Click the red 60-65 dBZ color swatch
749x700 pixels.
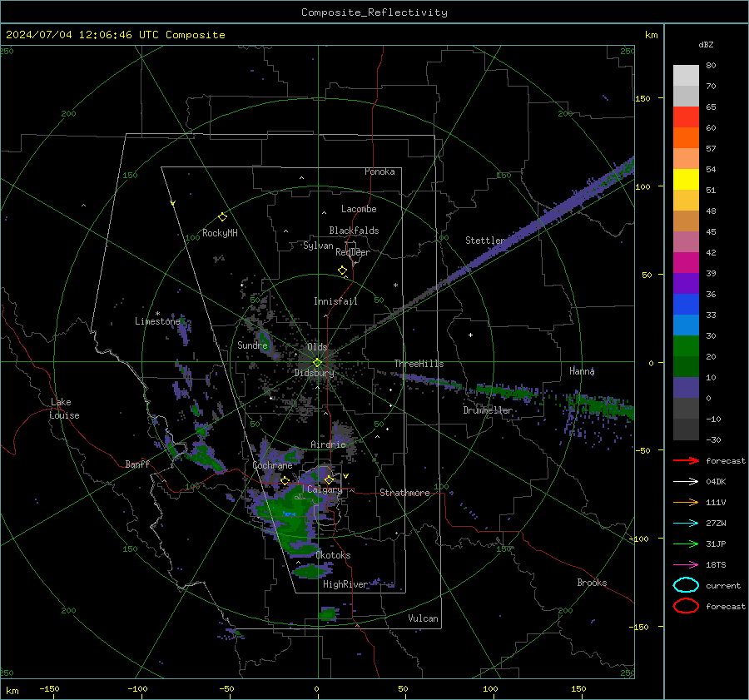[x=686, y=117]
